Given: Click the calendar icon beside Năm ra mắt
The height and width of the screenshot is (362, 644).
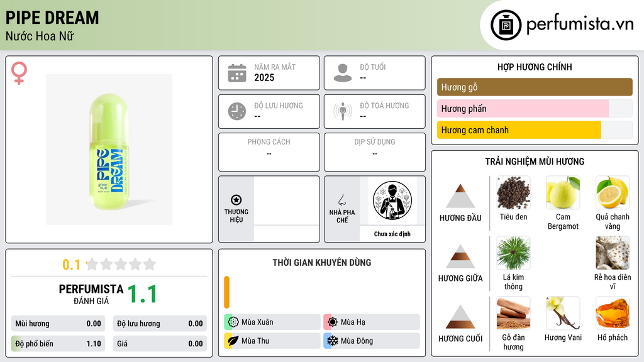Looking at the screenshot, I should (x=237, y=73).
